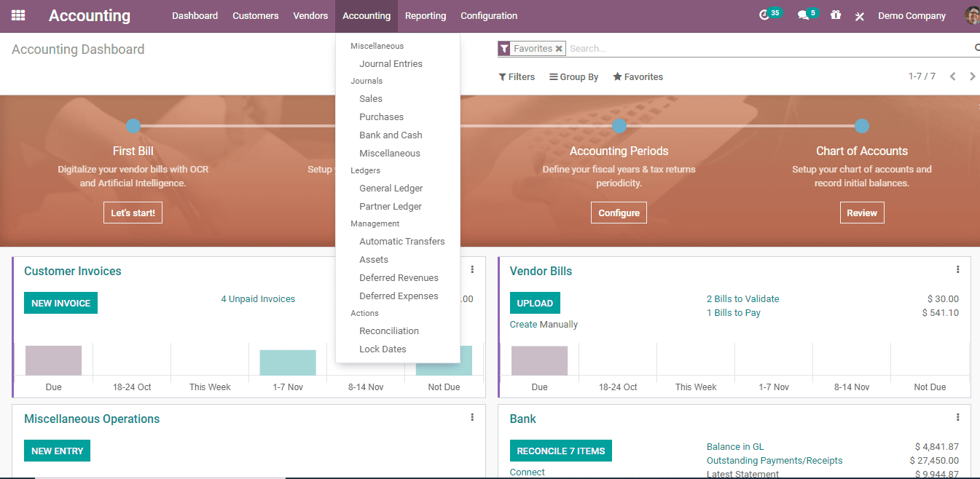Open the Favorites dropdown
The width and height of the screenshot is (980, 479).
638,77
